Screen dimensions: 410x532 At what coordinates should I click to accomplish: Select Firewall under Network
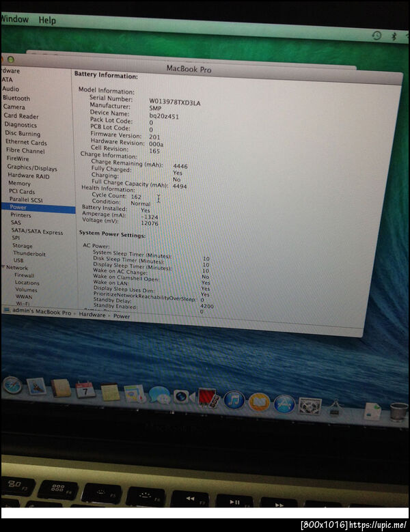pyautogui.click(x=25, y=275)
